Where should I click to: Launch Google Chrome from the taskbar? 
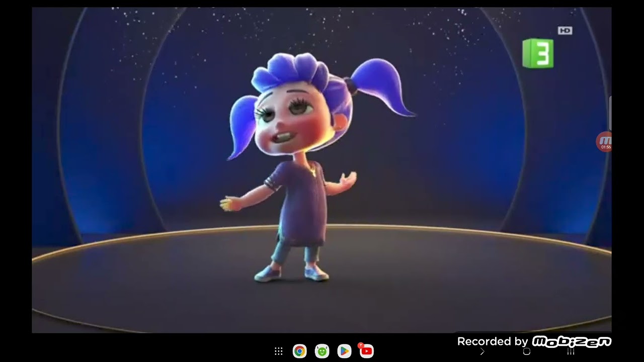[x=299, y=351]
